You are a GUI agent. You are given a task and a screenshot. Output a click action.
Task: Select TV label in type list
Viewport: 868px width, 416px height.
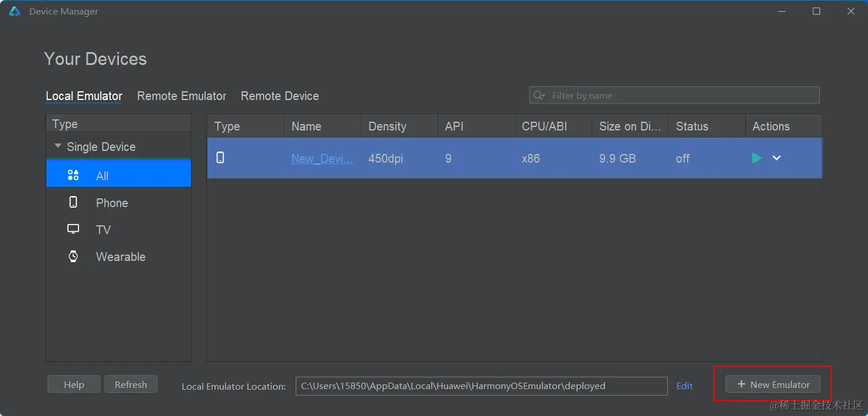[103, 230]
